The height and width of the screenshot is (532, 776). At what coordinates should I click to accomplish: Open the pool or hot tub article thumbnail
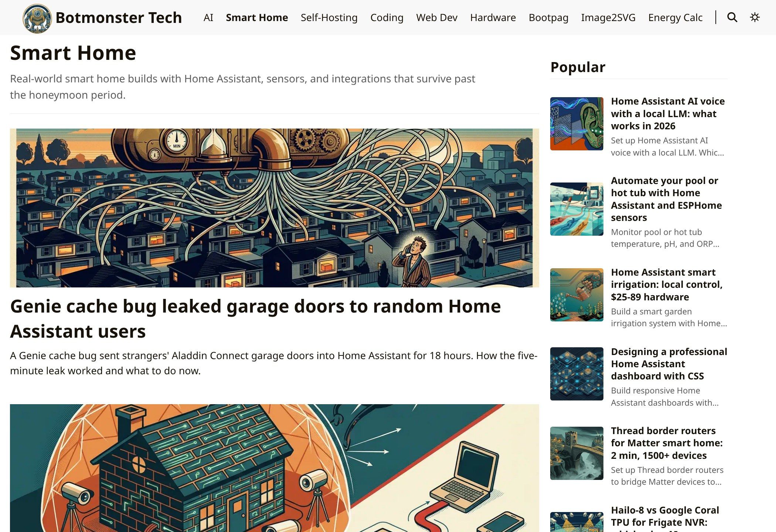point(576,209)
